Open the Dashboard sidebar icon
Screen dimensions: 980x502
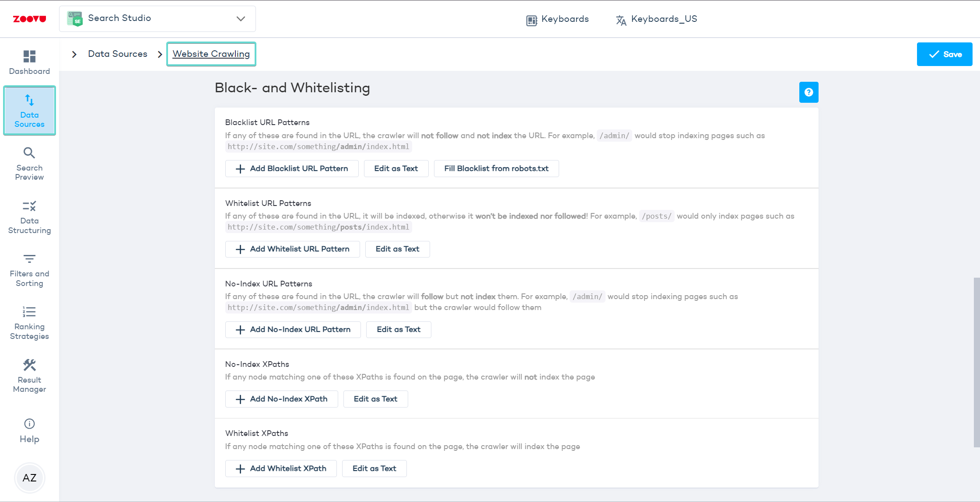pyautogui.click(x=29, y=57)
